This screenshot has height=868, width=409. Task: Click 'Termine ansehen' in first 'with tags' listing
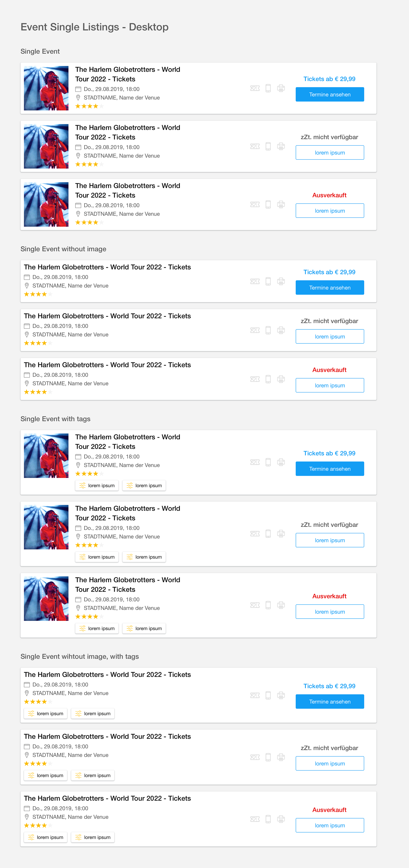[330, 469]
